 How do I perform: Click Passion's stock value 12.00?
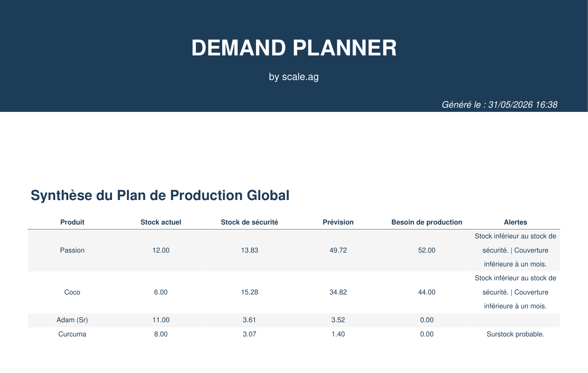click(161, 250)
